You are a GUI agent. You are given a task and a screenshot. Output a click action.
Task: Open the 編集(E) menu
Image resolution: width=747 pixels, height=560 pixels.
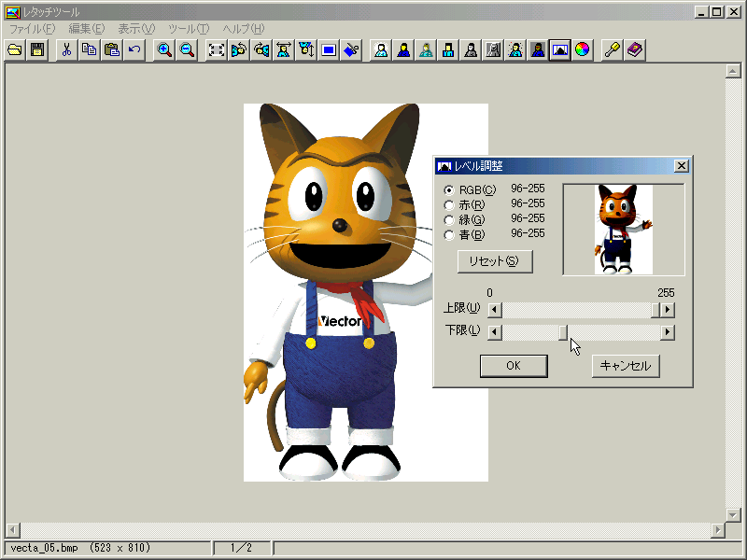pyautogui.click(x=86, y=29)
